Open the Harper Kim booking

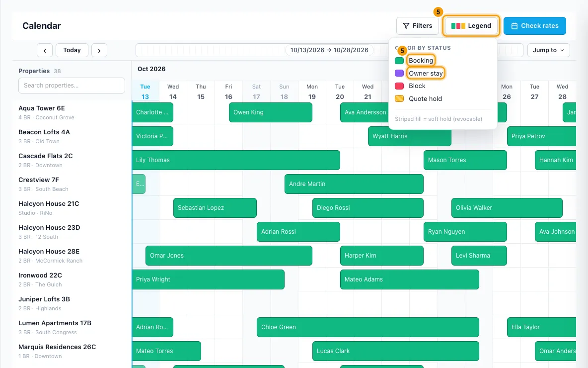click(382, 255)
